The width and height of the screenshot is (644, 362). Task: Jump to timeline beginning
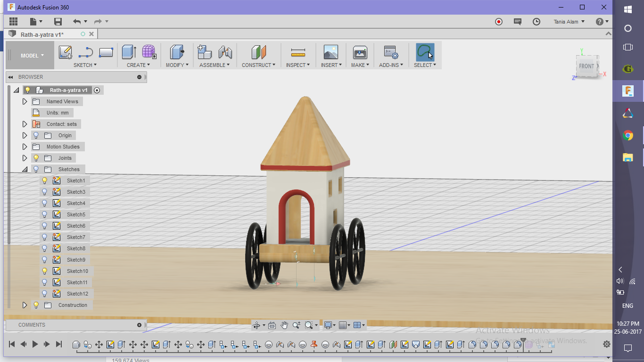pyautogui.click(x=12, y=345)
